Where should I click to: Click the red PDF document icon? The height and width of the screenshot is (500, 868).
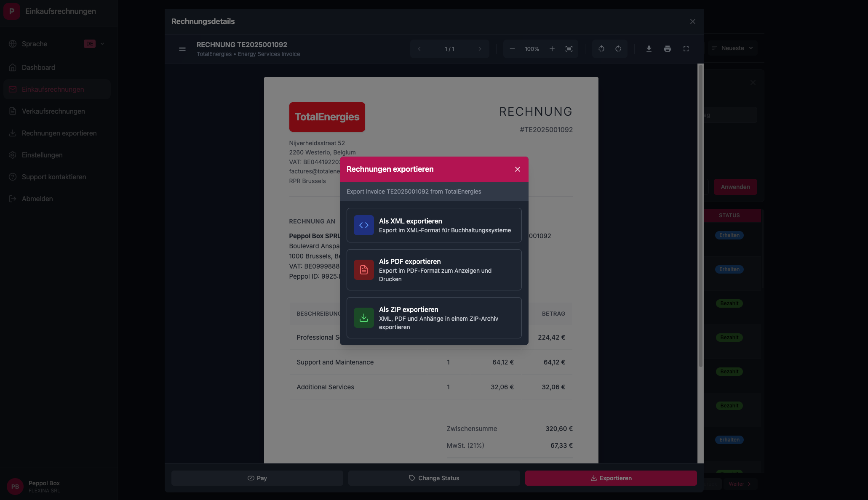[x=364, y=270]
